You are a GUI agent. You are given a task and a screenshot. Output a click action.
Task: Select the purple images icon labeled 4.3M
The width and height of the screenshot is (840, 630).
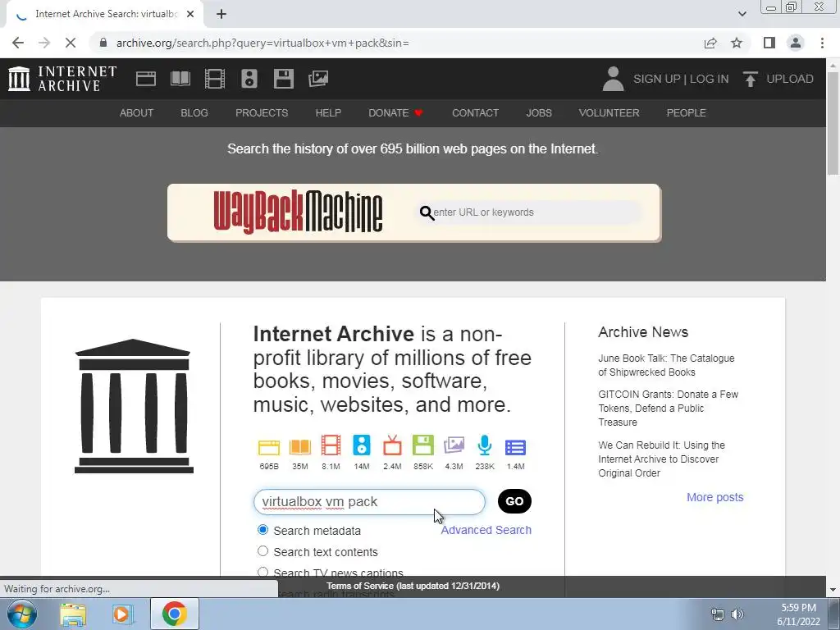pyautogui.click(x=454, y=445)
